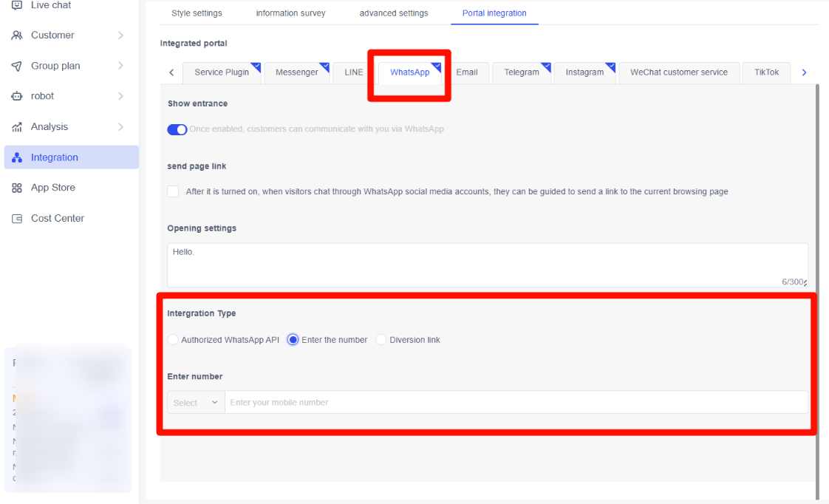Click the 'send page link' heading
Image resolution: width=829 pixels, height=504 pixels.
(197, 166)
